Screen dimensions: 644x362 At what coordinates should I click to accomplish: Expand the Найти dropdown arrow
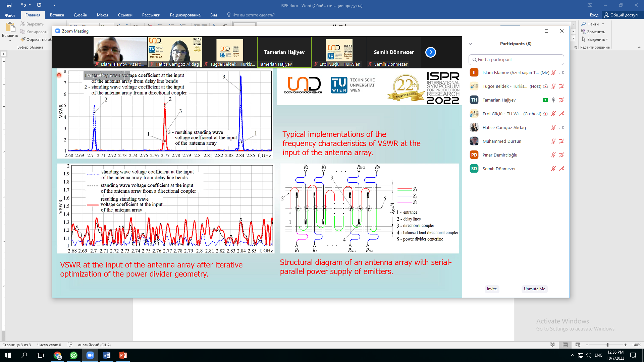[603, 24]
